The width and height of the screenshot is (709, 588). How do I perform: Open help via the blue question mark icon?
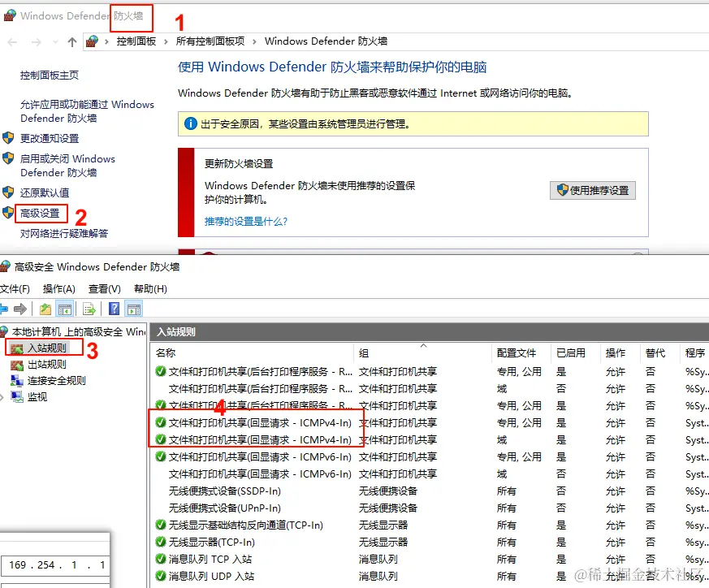(x=114, y=309)
